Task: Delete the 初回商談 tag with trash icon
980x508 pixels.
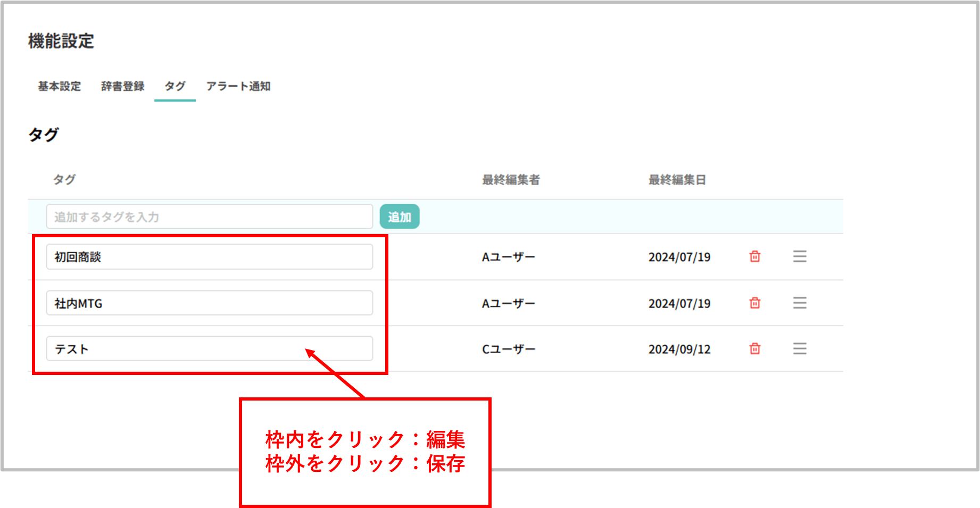Action: [754, 256]
